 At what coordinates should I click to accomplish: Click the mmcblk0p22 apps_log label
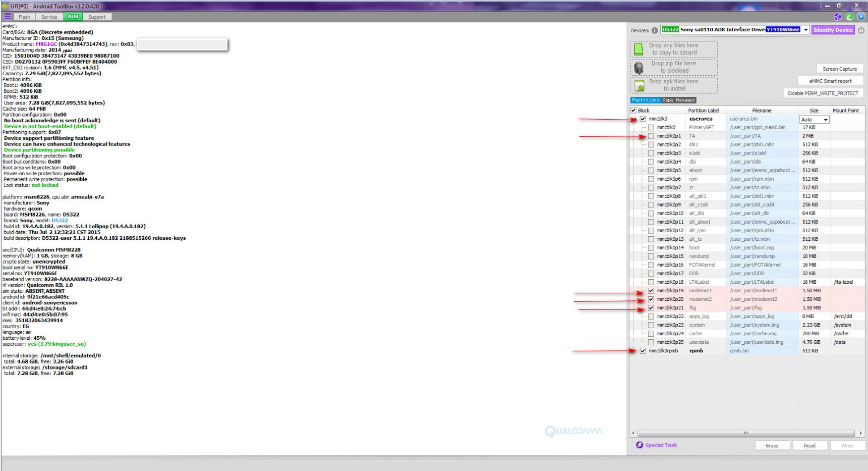[x=699, y=317]
